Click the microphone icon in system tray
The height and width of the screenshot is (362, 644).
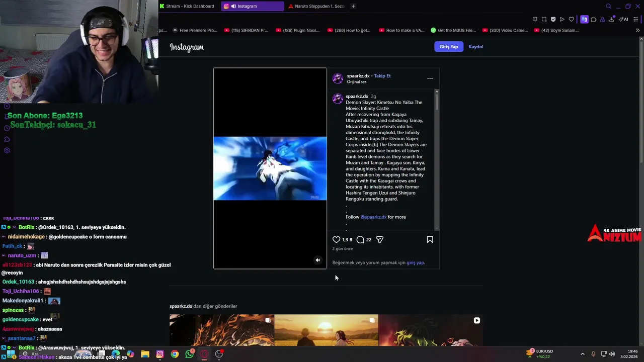coord(593,354)
